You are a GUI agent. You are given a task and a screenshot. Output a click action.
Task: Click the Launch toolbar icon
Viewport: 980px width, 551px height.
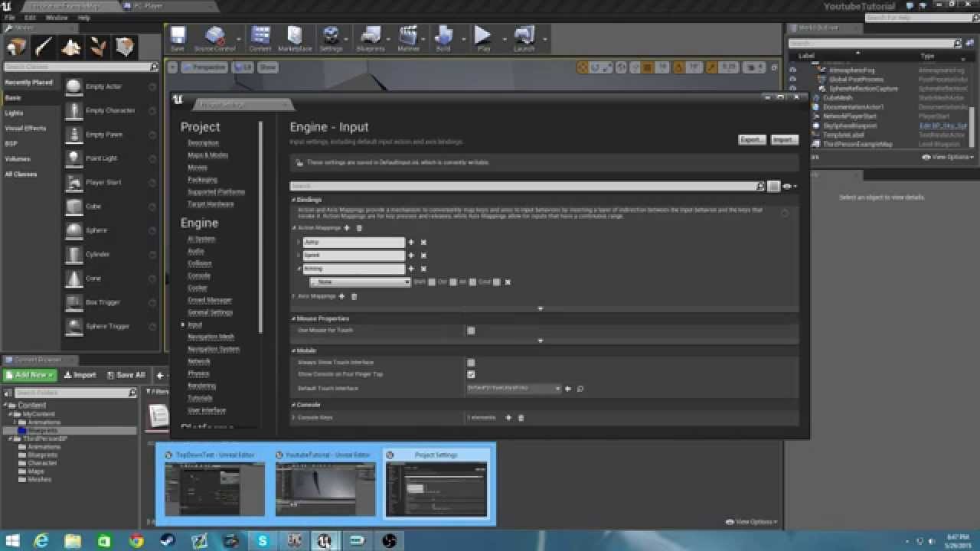[x=524, y=38]
